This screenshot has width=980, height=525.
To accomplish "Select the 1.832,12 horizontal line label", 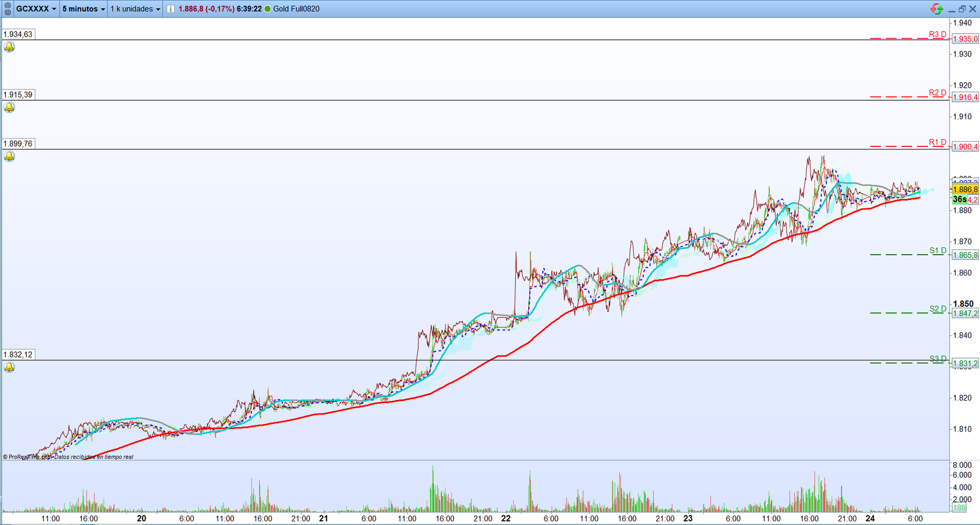I will [18, 355].
